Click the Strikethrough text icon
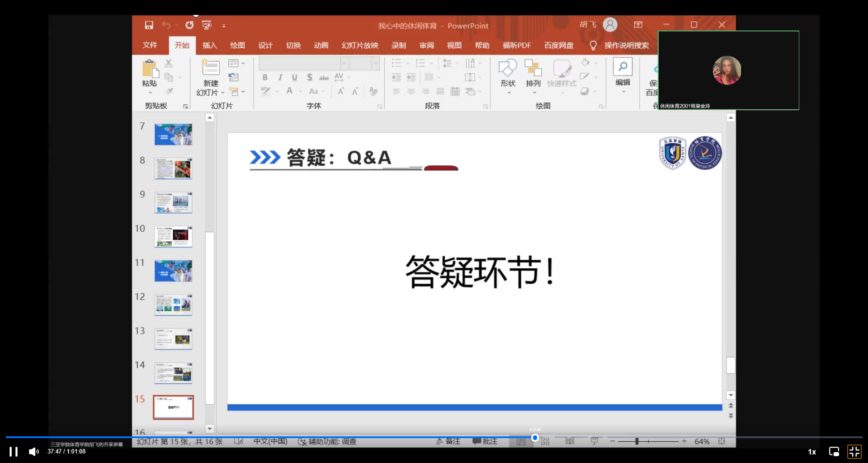The width and height of the screenshot is (868, 463). pyautogui.click(x=309, y=77)
